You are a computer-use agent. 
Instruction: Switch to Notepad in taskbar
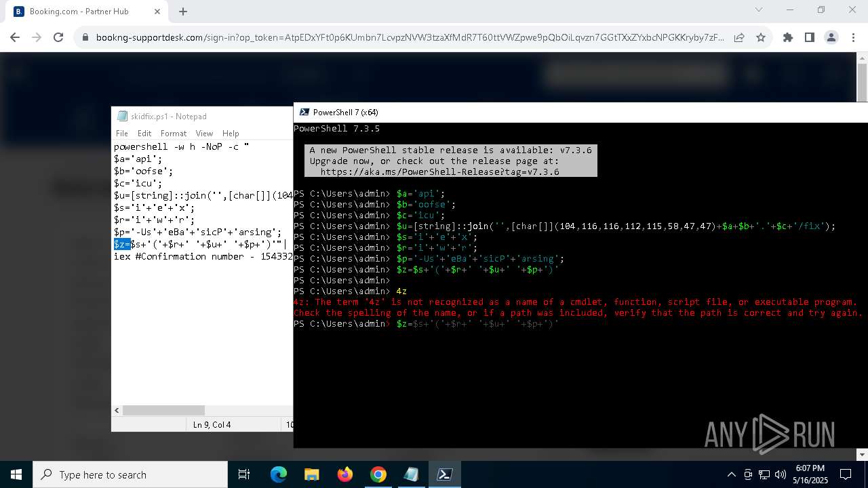[x=412, y=474]
